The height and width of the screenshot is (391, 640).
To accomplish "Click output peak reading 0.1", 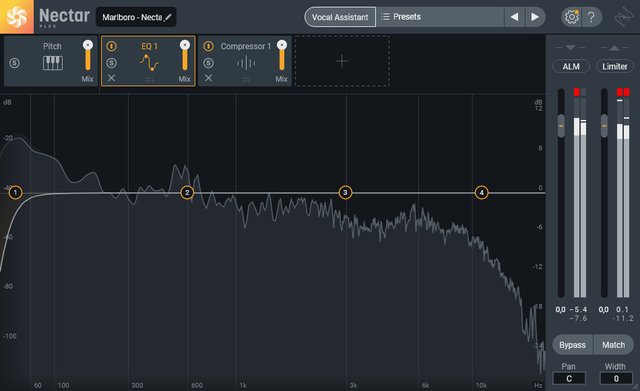I will tap(622, 309).
